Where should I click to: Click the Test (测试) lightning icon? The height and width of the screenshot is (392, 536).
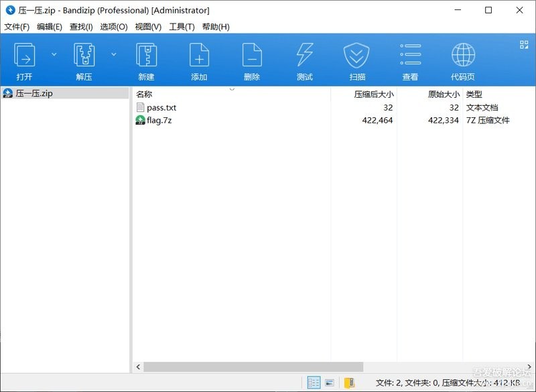[x=305, y=55]
